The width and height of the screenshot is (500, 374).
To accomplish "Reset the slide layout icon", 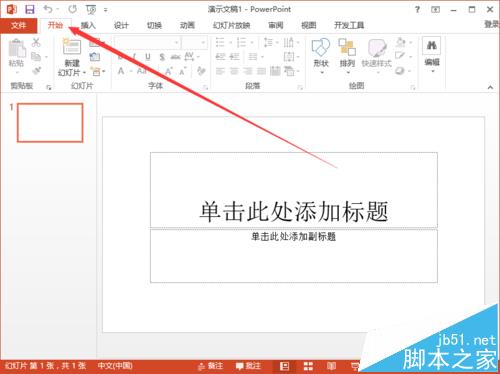I will point(95,57).
